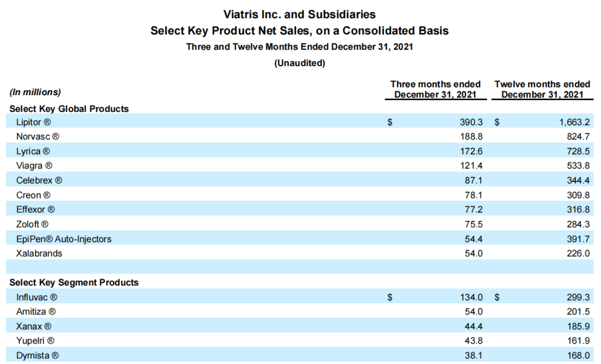Click the value 54.0 in the Xalabrands row
The image size is (601, 364).
[x=474, y=253]
